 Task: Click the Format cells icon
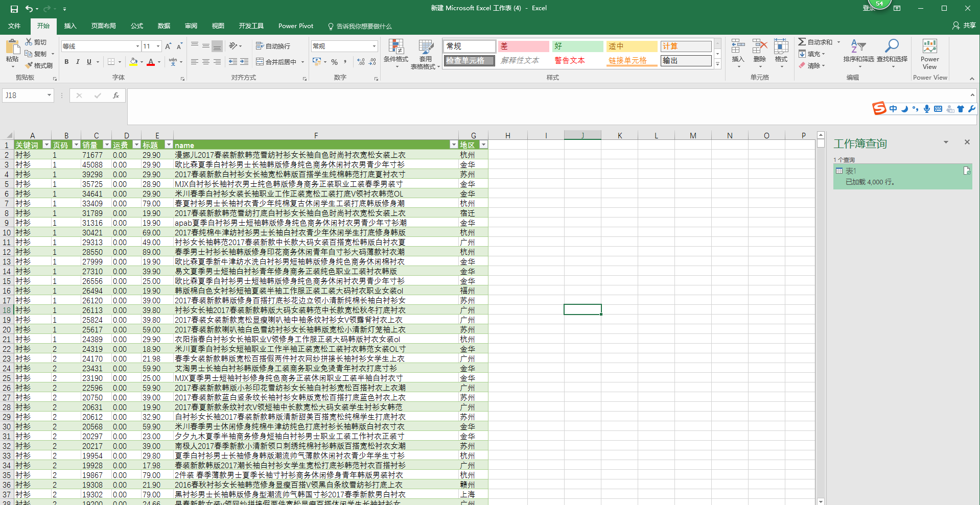[781, 46]
